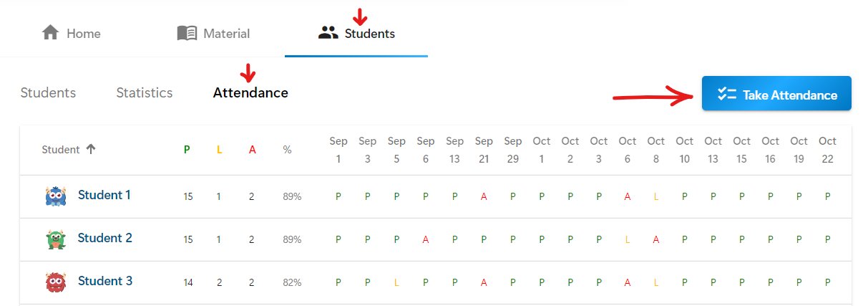Select the Students sub-tab
868x306 pixels.
48,92
